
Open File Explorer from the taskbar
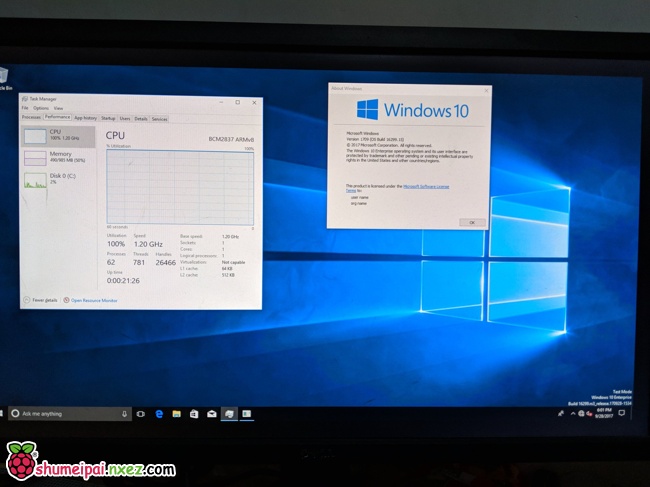click(x=177, y=414)
